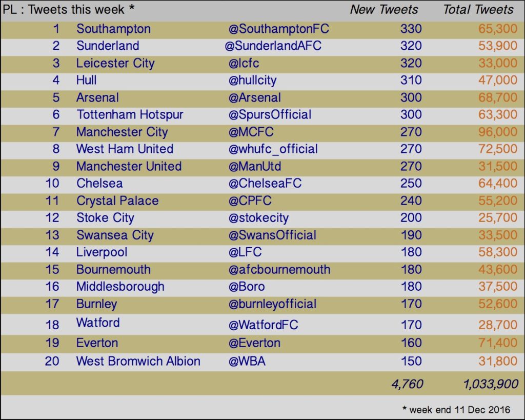The image size is (525, 420).
Task: Click the Crystal Palace team name
Action: pyautogui.click(x=117, y=202)
